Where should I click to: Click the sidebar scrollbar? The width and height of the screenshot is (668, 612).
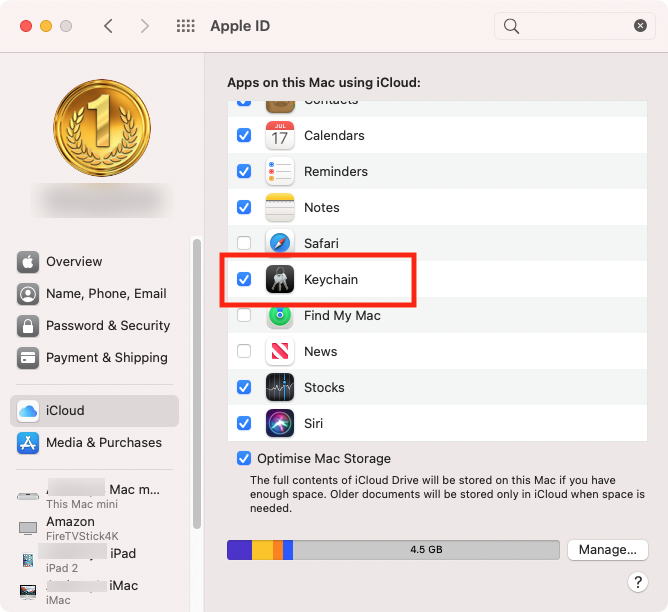coord(196,384)
